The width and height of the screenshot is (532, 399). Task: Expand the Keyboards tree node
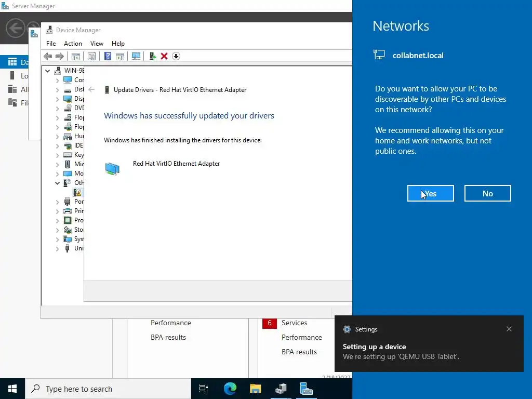click(x=57, y=155)
